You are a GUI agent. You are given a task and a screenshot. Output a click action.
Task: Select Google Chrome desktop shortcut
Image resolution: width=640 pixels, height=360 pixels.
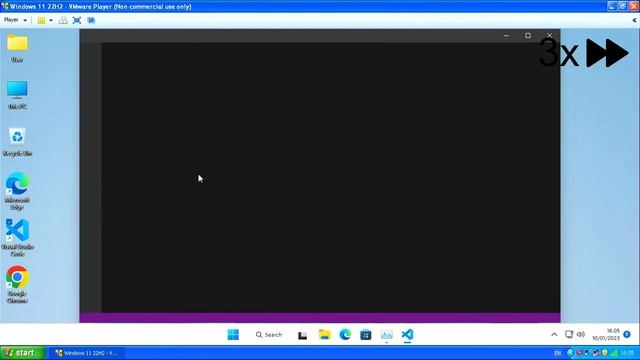tap(17, 284)
